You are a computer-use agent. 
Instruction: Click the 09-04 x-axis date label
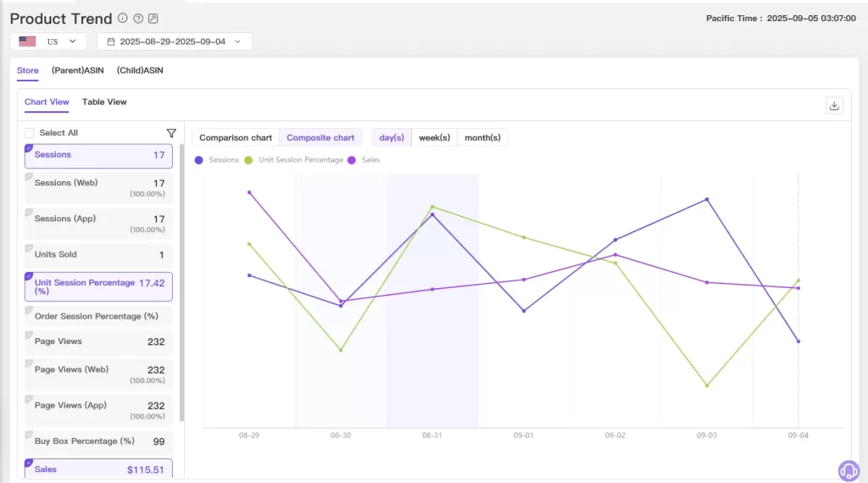click(x=798, y=436)
